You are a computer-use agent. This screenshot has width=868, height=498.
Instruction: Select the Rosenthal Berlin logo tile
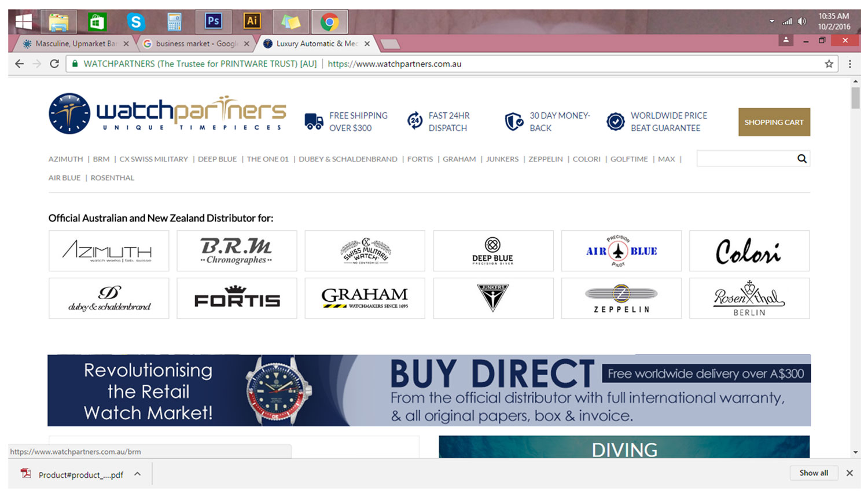click(x=749, y=298)
